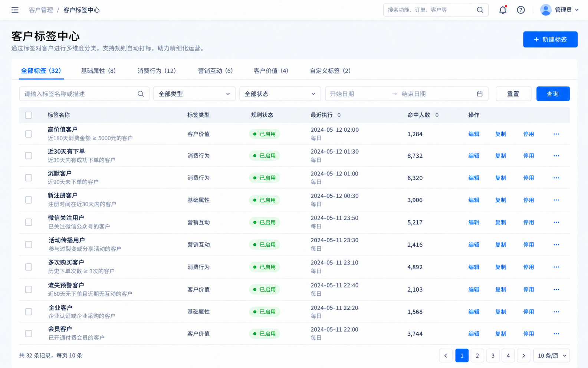Image resolution: width=588 pixels, height=368 pixels.
Task: Switch to 基础属性 (8) tab
Action: [98, 71]
